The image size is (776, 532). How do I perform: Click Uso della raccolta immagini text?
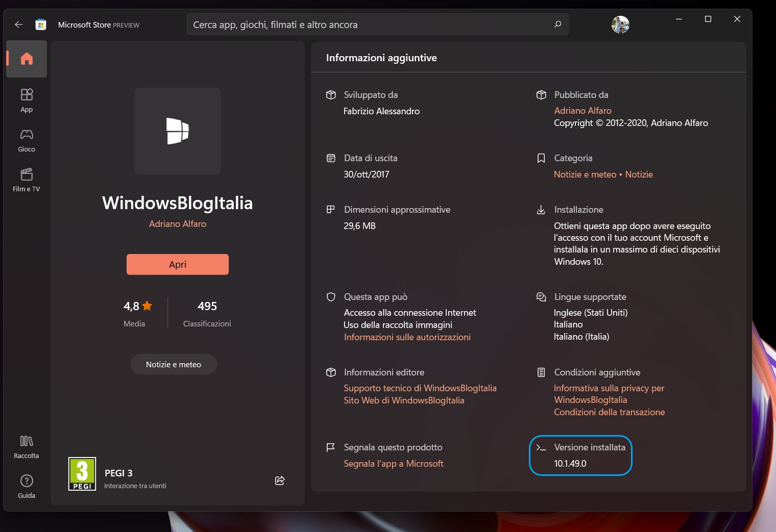398,325
